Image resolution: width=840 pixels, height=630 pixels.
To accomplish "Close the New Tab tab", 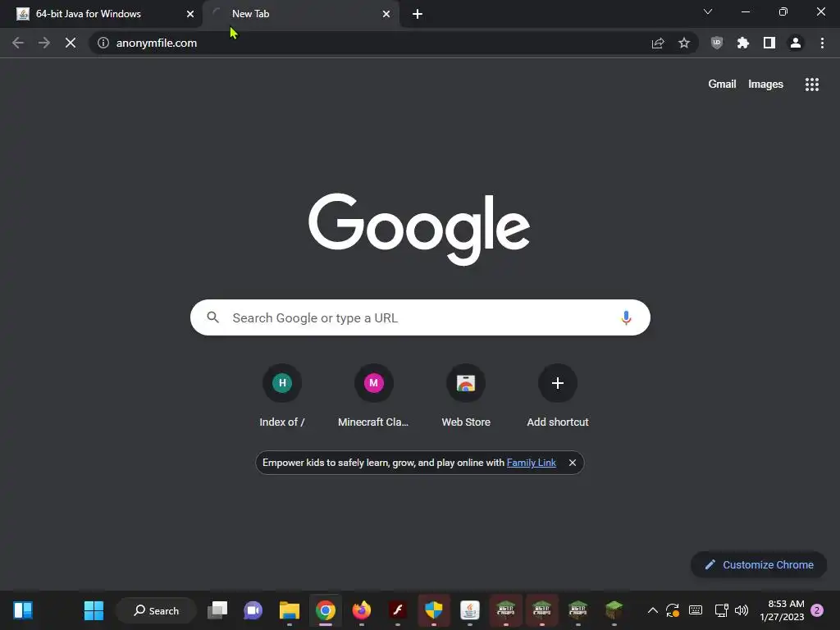I will [386, 14].
